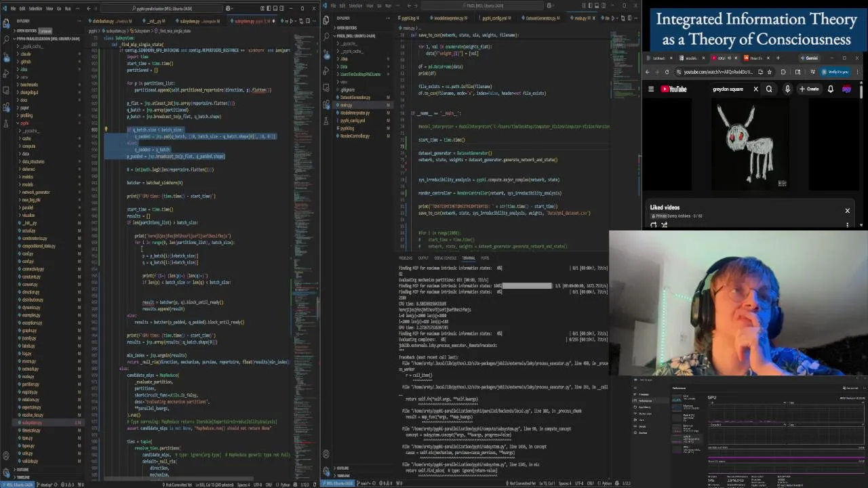868x488 pixels.
Task: Open YouTube notifications bell
Action: pos(831,89)
